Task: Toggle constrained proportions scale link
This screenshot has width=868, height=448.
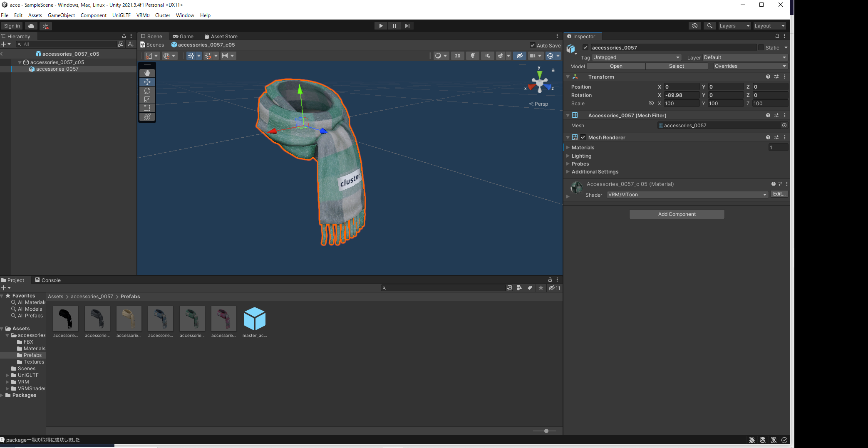Action: [x=651, y=104]
